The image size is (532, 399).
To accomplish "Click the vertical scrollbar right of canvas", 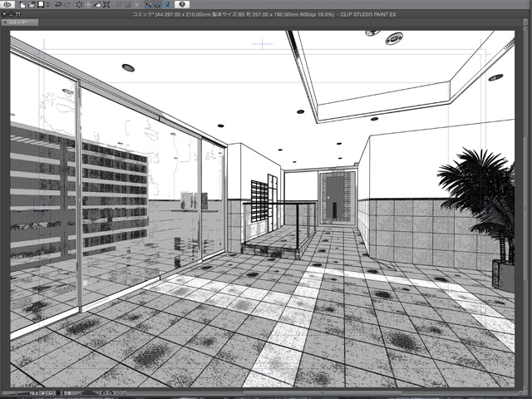I will pyautogui.click(x=524, y=207).
